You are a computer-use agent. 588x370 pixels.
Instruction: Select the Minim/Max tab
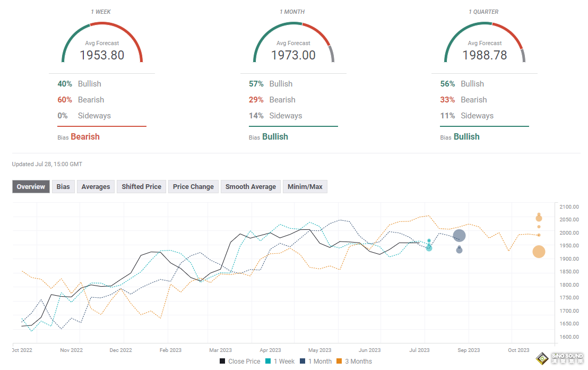pos(305,186)
